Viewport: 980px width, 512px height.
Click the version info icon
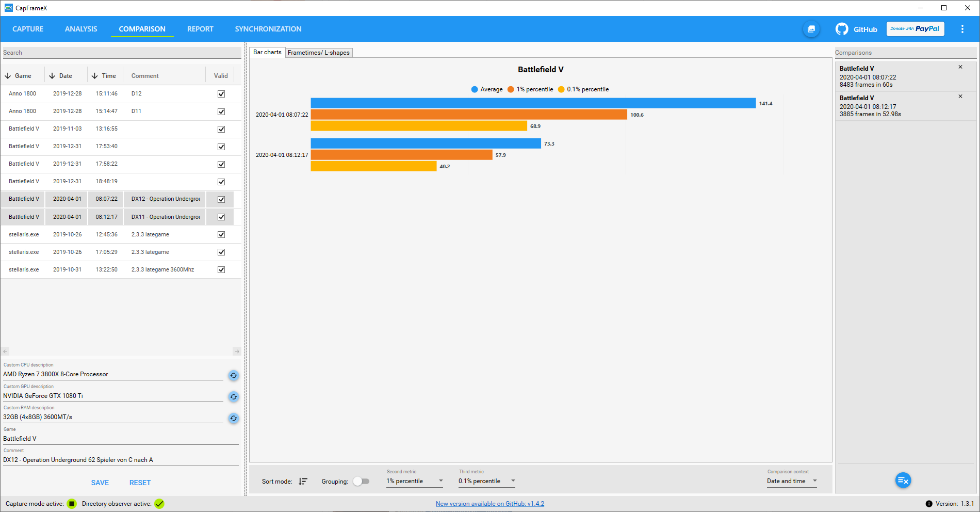(x=929, y=504)
